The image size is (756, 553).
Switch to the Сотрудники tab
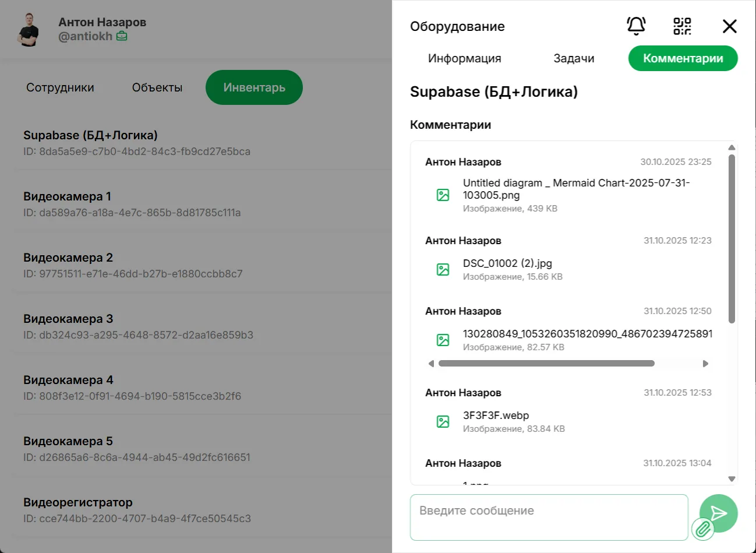pyautogui.click(x=59, y=87)
